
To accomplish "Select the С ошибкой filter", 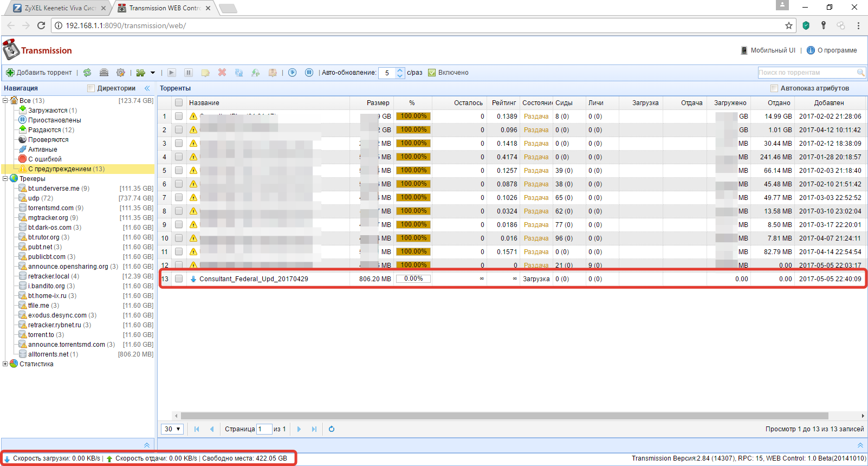I will tap(45, 159).
